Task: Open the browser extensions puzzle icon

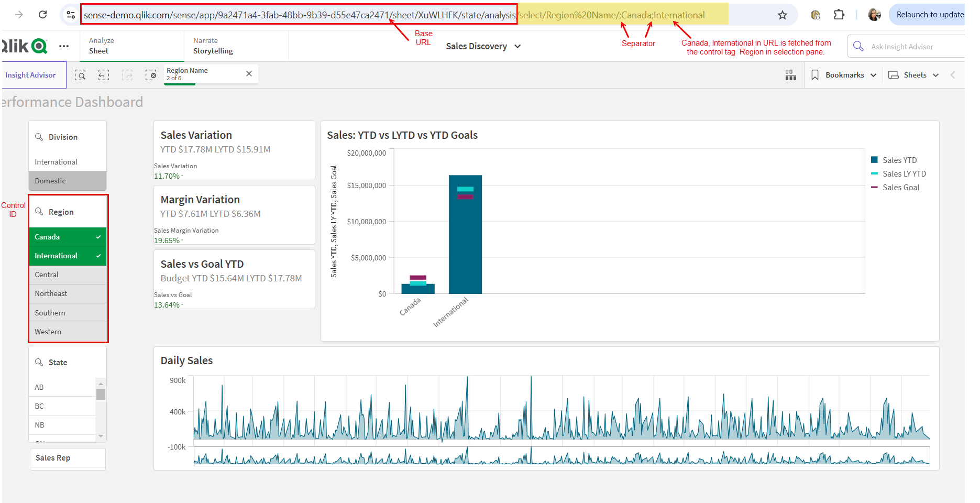Action: (x=839, y=15)
